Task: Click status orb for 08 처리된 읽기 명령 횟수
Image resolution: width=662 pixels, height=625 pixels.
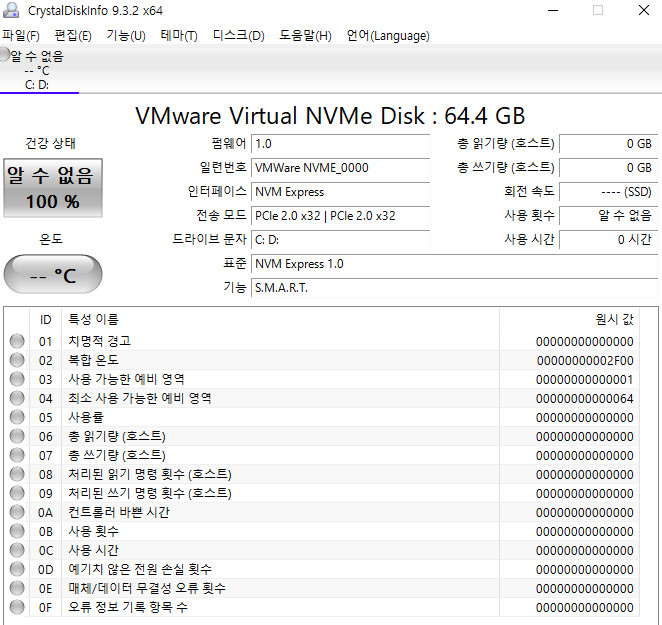Action: pyautogui.click(x=17, y=474)
